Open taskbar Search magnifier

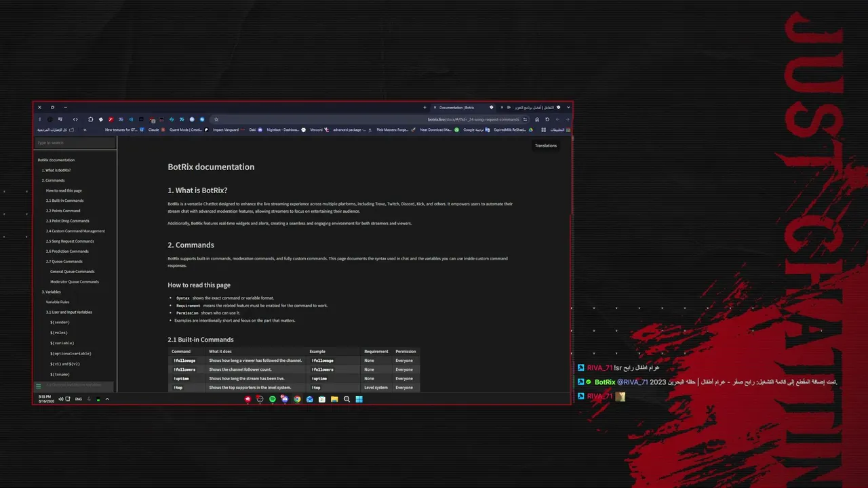click(347, 399)
